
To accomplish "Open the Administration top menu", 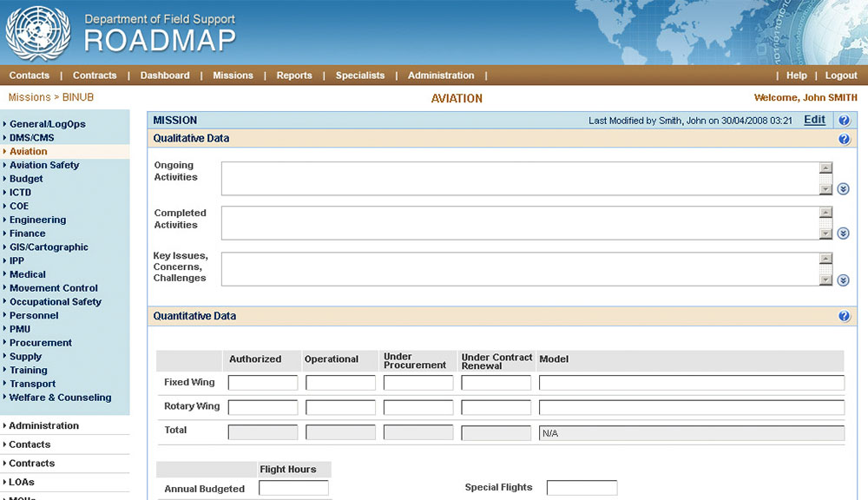I will pos(441,76).
